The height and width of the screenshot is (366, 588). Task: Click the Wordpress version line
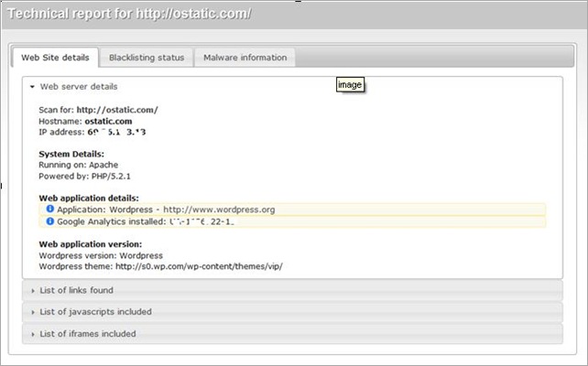click(101, 255)
